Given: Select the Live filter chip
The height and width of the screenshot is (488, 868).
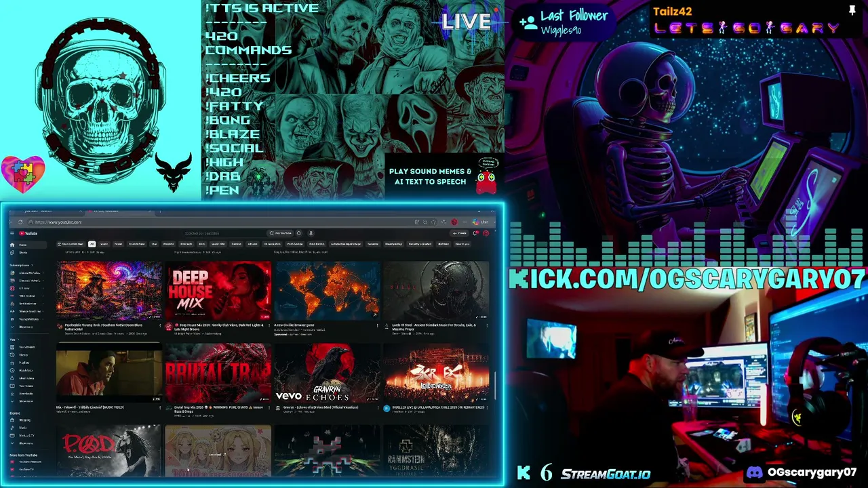Looking at the screenshot, I should point(154,244).
